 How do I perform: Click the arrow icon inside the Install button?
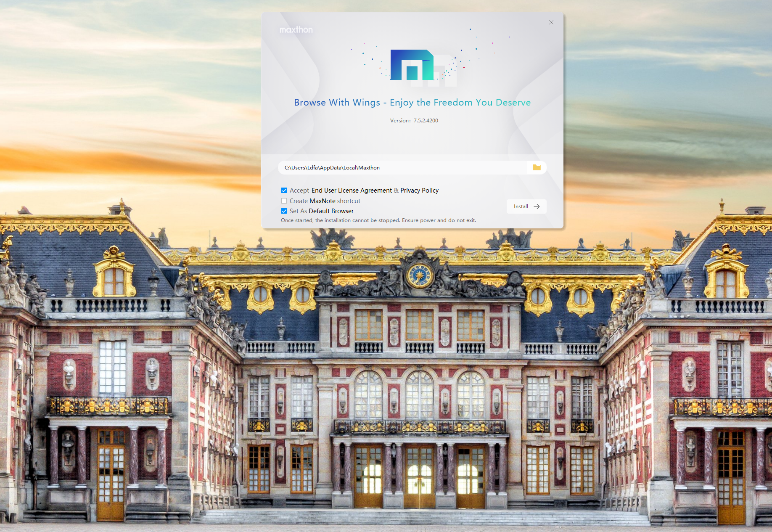click(x=537, y=206)
